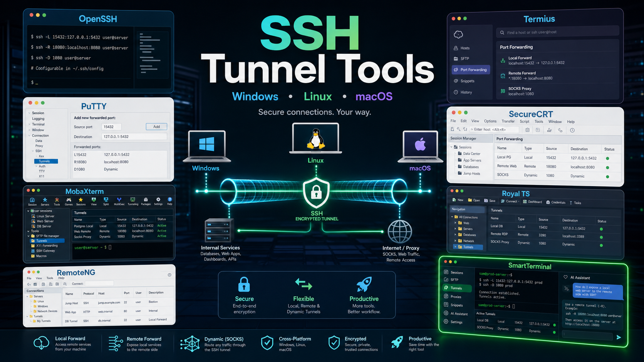Click SecureCRT clipboard toolbar icon

[527, 130]
